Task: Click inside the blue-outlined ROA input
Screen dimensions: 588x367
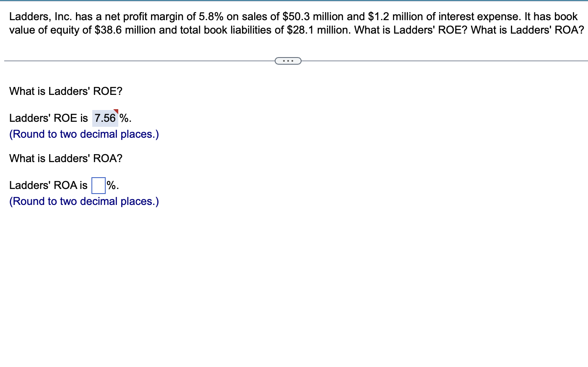Action: pyautogui.click(x=98, y=185)
